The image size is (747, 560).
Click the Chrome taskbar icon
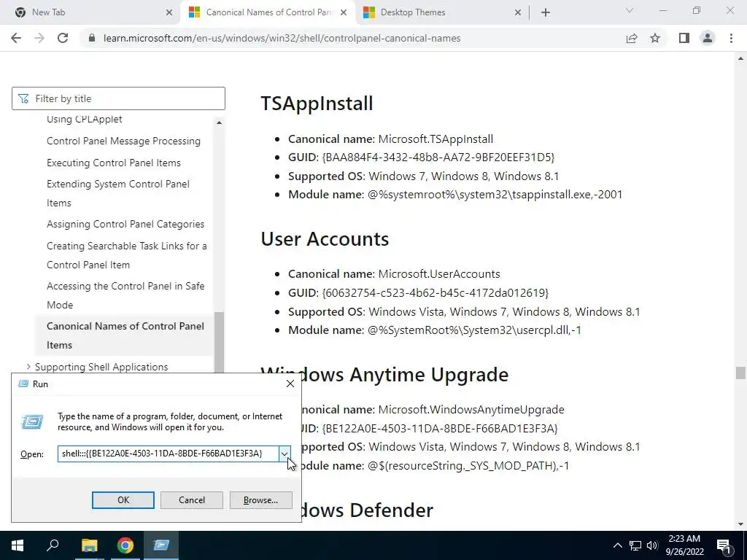point(125,545)
